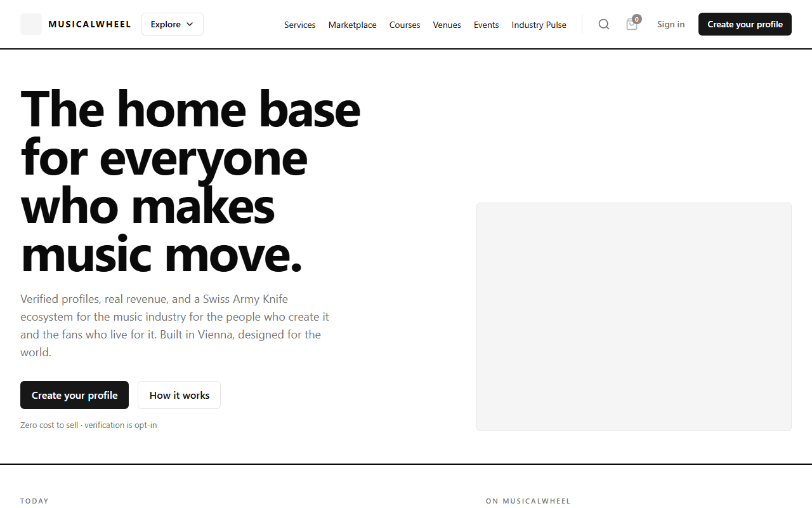Open the Events nav link
Screen dimensions: 812x508
coord(487,25)
